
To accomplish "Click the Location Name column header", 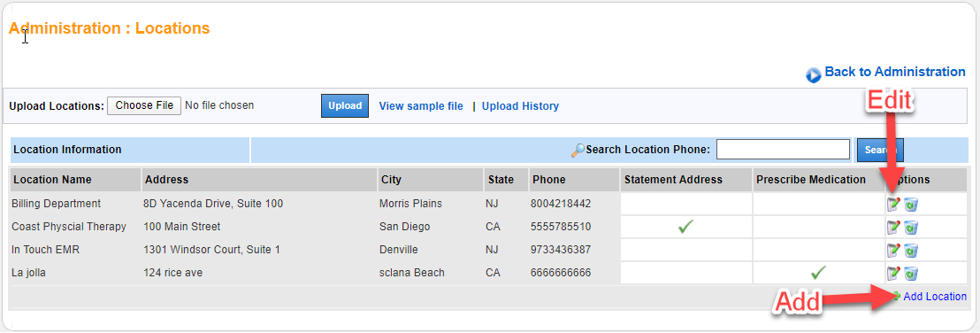I will tap(52, 180).
